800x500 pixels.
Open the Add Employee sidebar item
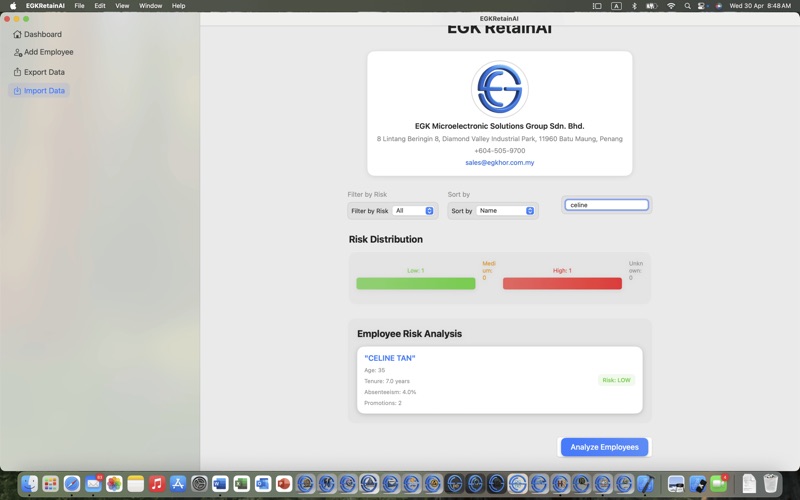click(43, 52)
